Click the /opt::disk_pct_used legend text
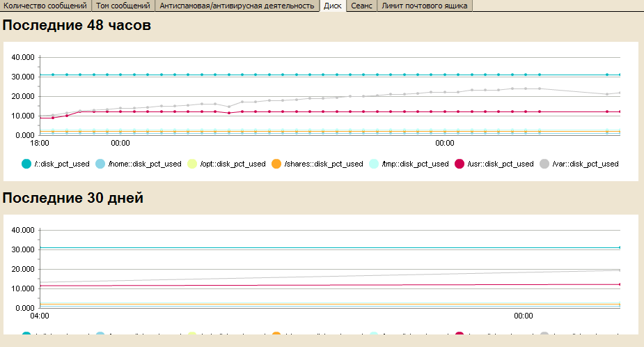The image size is (644, 347). (233, 164)
